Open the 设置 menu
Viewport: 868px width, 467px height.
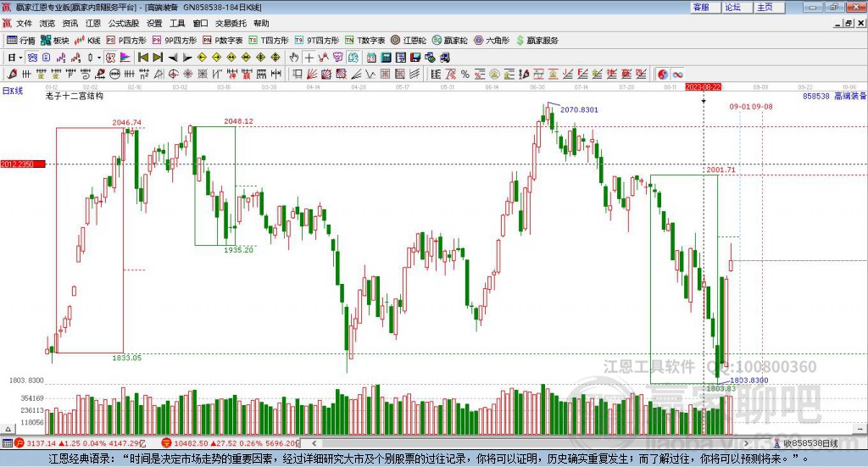pyautogui.click(x=154, y=23)
